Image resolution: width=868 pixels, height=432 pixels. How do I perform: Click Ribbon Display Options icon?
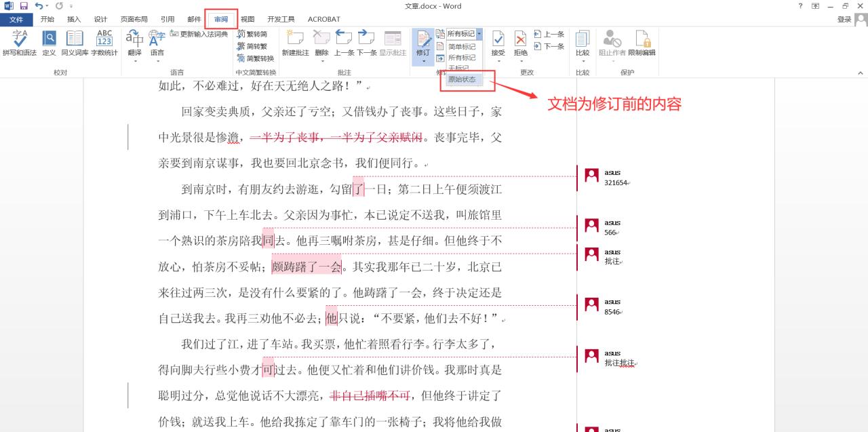[815, 6]
